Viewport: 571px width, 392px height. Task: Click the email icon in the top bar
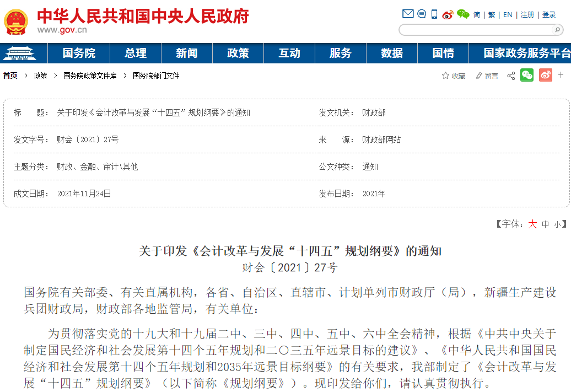[407, 13]
